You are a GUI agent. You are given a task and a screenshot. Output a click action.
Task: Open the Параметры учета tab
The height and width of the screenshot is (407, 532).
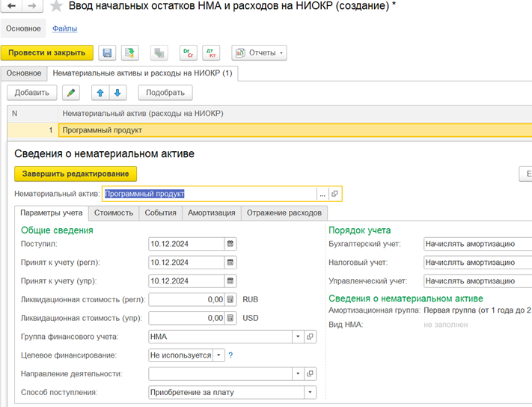point(52,213)
